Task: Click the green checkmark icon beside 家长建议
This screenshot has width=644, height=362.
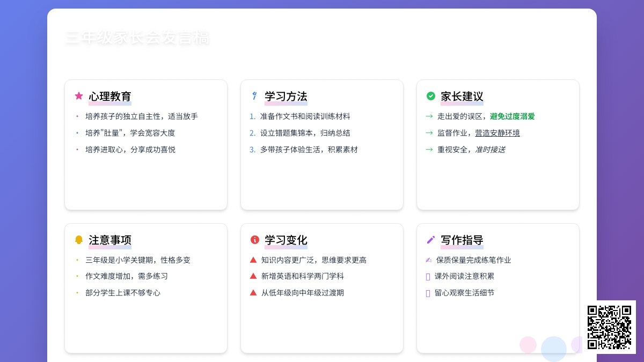Action: pos(431,96)
